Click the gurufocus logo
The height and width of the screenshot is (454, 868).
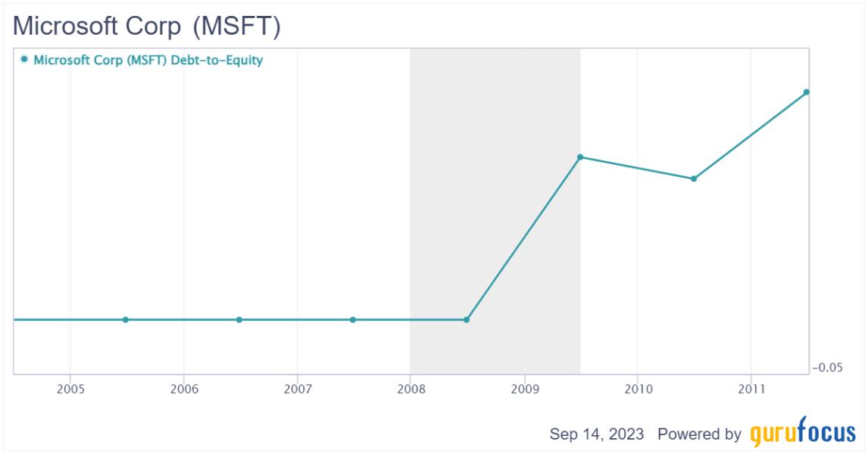[804, 434]
